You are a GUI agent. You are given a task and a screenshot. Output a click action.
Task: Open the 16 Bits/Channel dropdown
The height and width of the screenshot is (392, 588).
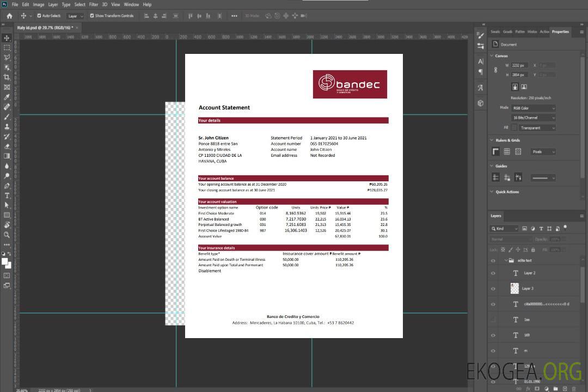click(x=534, y=118)
